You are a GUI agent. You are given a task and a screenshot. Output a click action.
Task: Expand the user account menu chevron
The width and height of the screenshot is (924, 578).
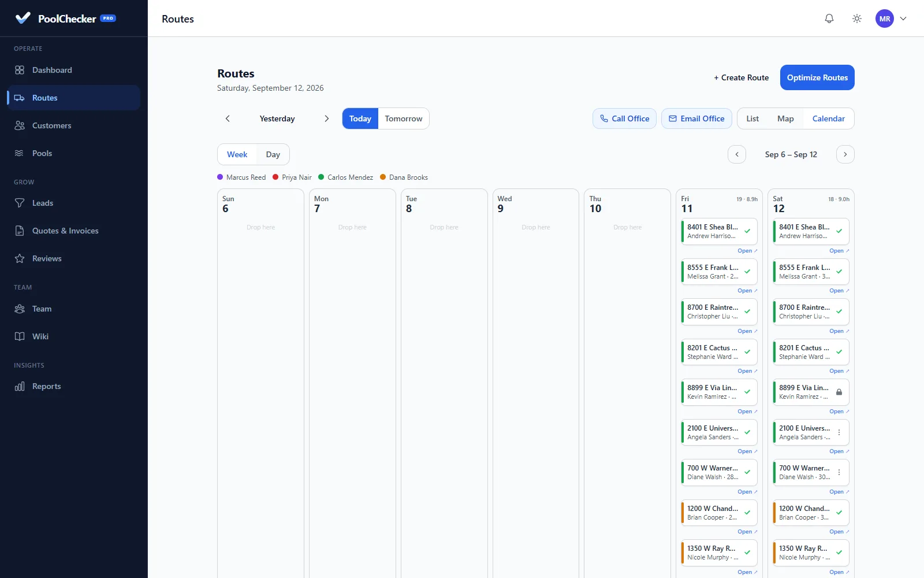point(903,18)
